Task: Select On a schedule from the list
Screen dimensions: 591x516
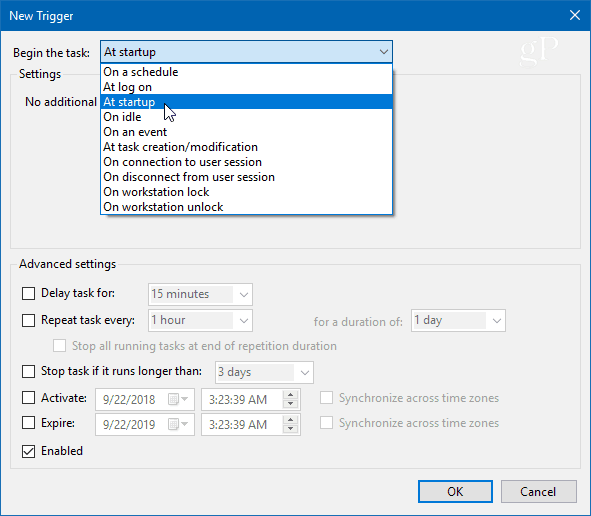Action: pyautogui.click(x=247, y=72)
